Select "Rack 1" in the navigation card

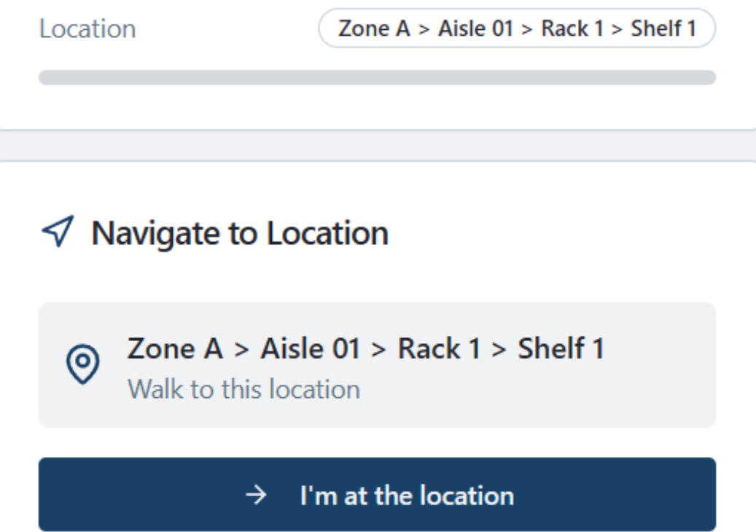coord(438,349)
